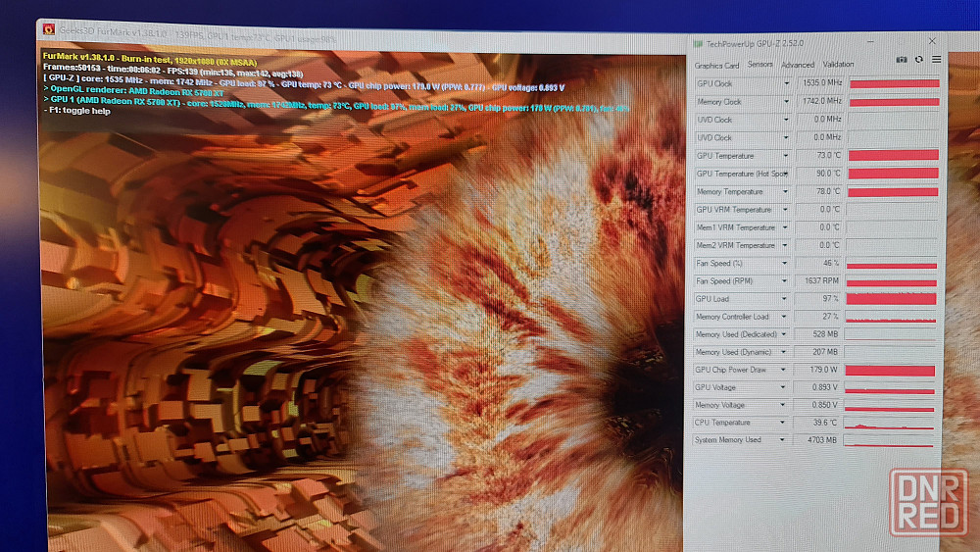Select the Sensors tab

coord(760,65)
